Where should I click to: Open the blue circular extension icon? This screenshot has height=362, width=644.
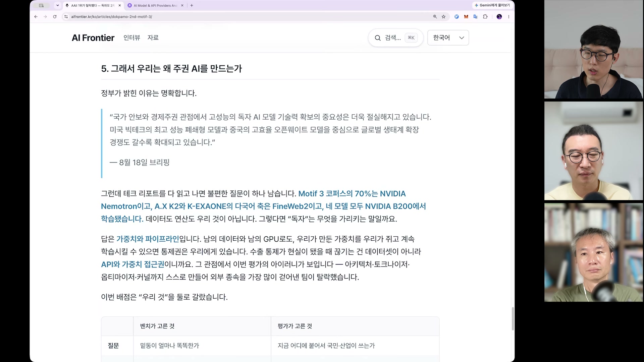(457, 16)
